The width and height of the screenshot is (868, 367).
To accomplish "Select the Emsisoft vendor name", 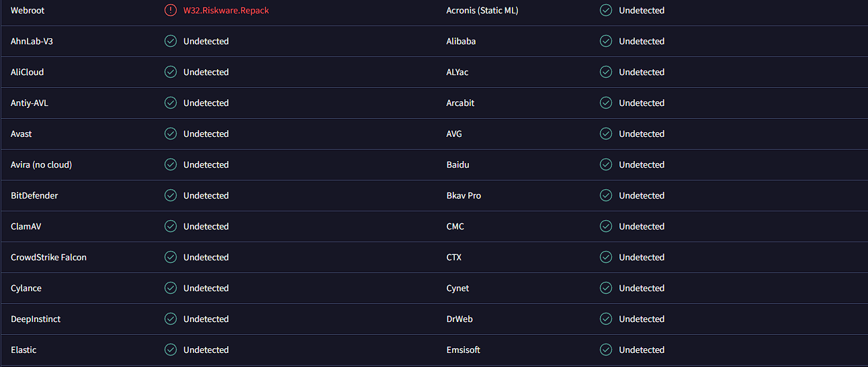I will 464,350.
